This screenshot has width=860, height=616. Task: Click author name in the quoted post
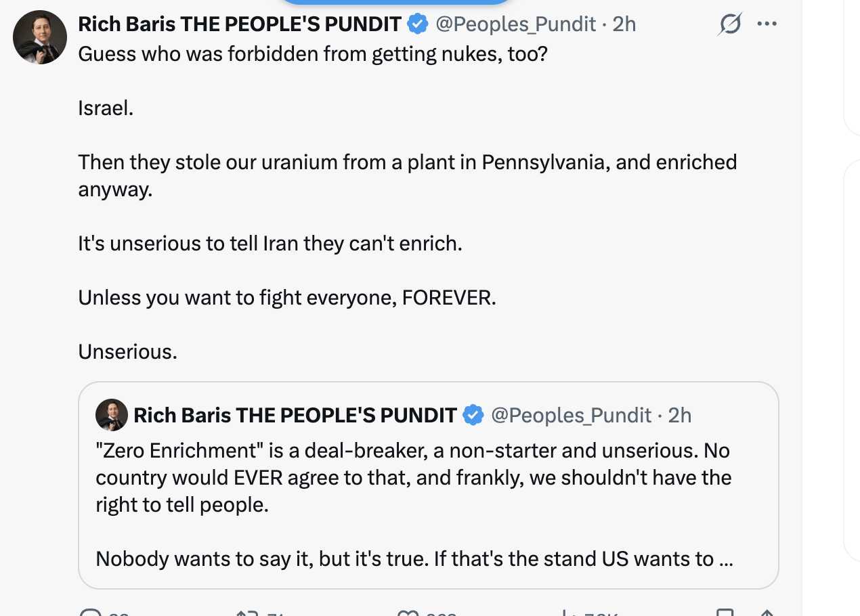click(295, 415)
